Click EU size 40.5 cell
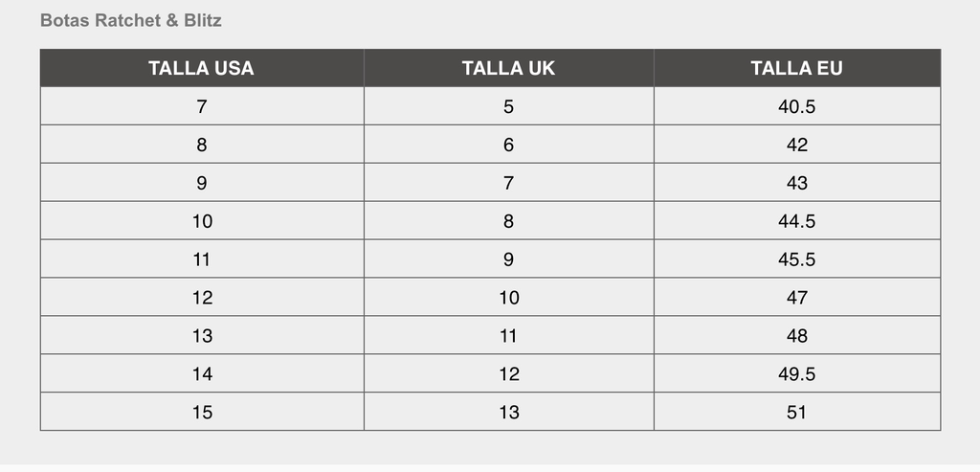The image size is (980, 472). [797, 106]
